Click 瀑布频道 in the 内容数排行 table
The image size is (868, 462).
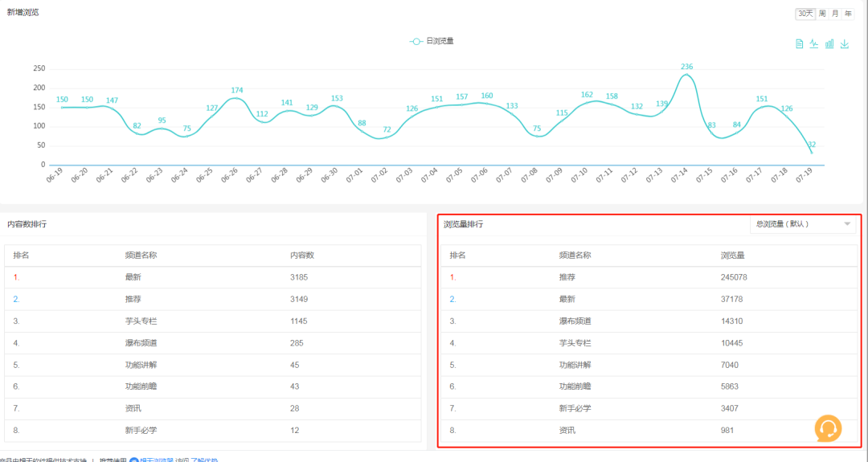coord(141,343)
